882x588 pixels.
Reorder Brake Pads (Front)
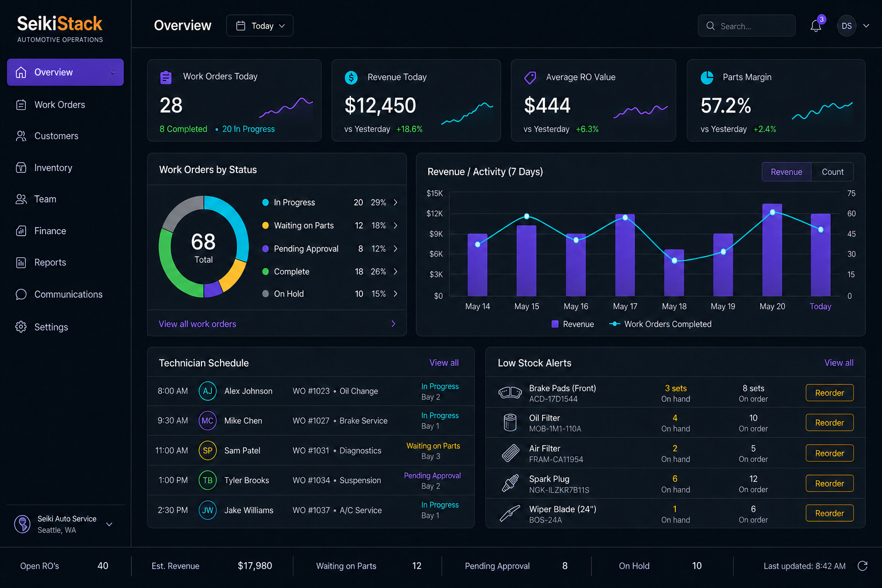830,393
